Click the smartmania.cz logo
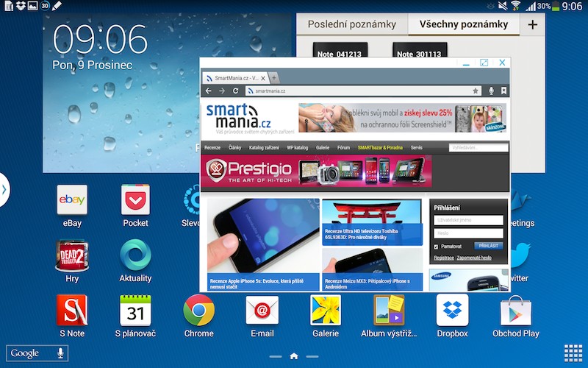Screen dimensions: 588x368 click(x=238, y=116)
